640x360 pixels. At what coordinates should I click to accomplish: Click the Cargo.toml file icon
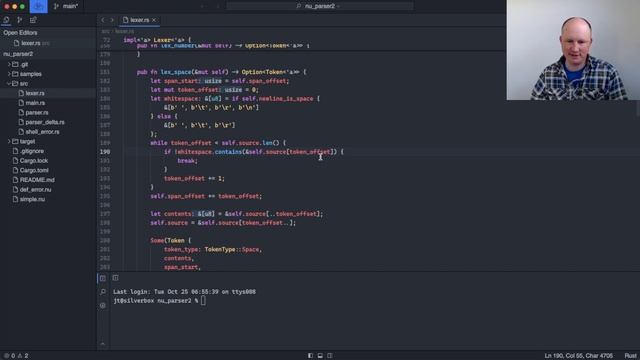(x=16, y=170)
